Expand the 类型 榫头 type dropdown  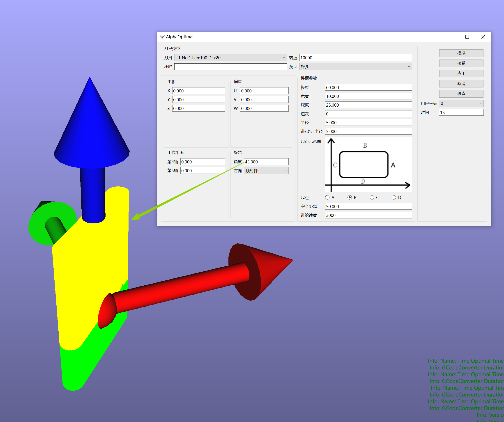coord(355,67)
